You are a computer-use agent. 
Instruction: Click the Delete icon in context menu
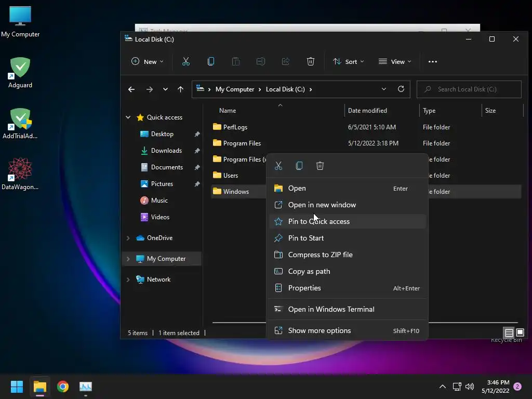[320, 166]
